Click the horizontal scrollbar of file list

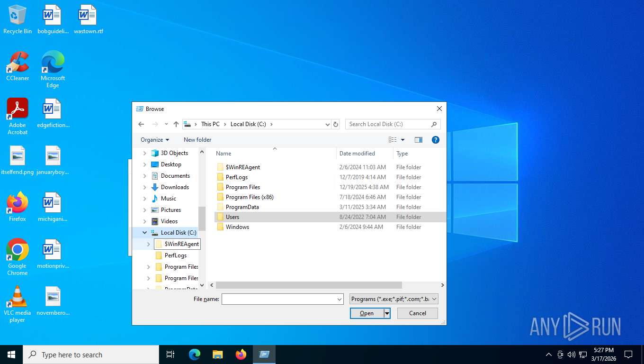[x=309, y=285]
